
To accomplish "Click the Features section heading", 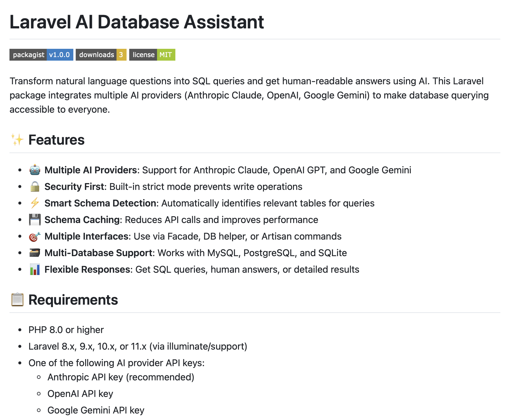I will 56,140.
